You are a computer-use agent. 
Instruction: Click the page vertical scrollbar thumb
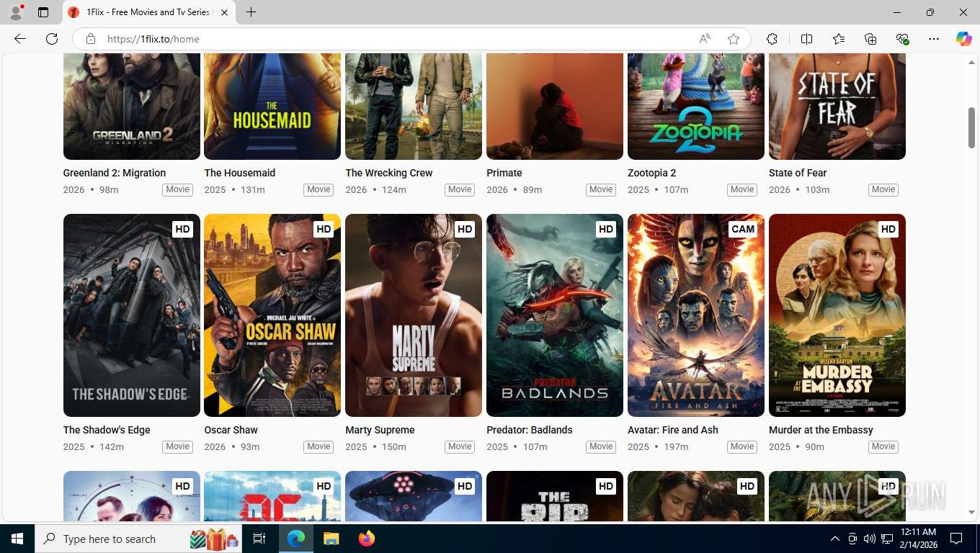click(x=971, y=127)
